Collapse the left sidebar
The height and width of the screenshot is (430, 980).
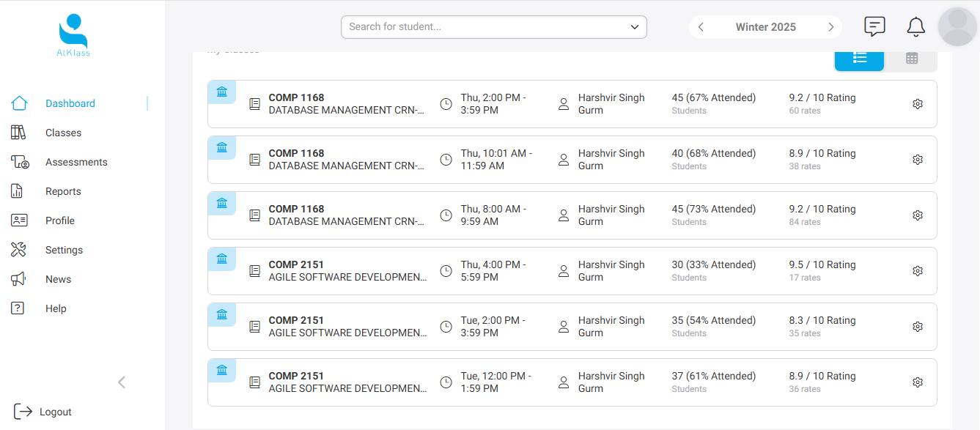tap(122, 382)
